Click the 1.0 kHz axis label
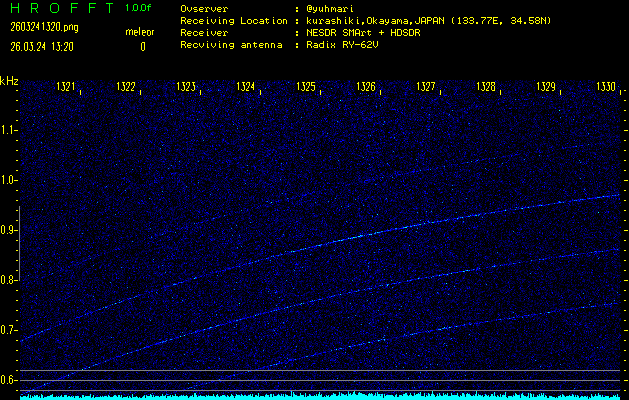This screenshot has height=400, width=629. coord(9,180)
